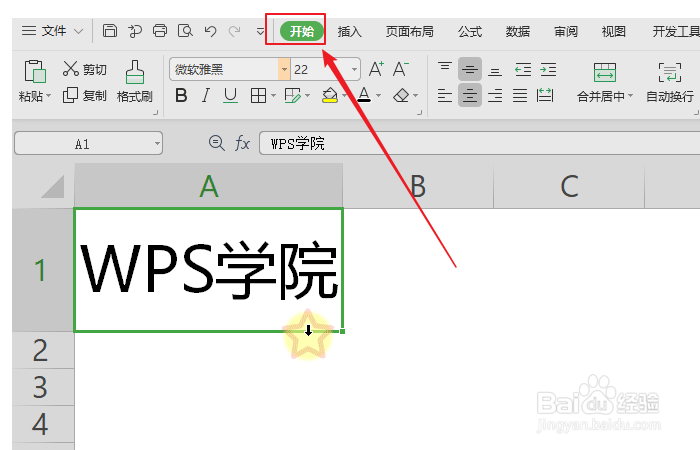Click Merge and Center (合并居中) icon

tap(604, 72)
